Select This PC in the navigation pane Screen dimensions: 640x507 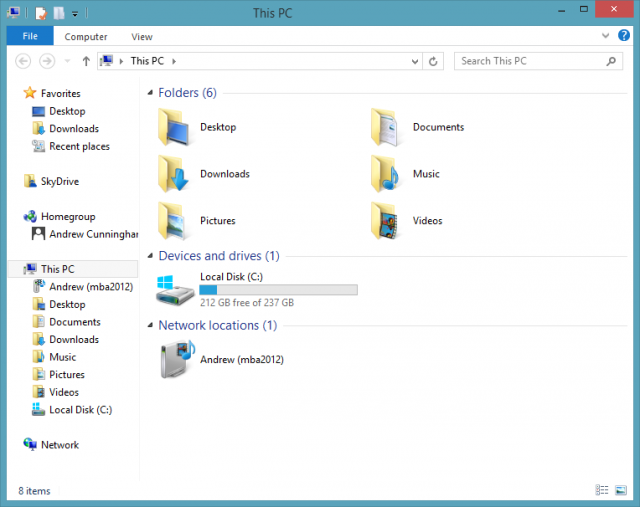click(x=73, y=269)
